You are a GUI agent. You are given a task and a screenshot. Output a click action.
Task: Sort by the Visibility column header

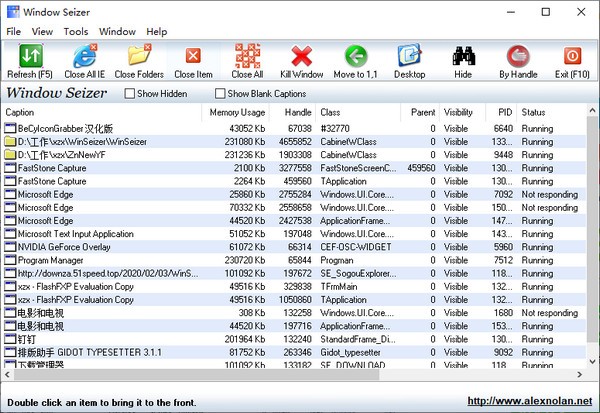tap(463, 112)
